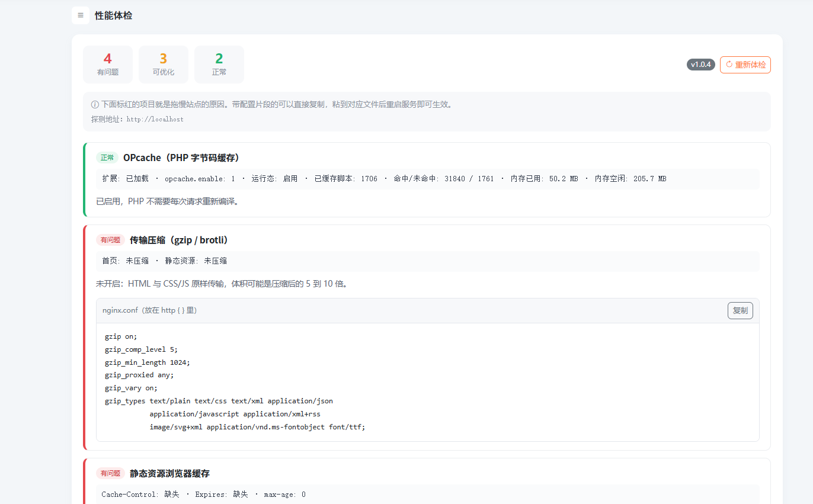Copy the nginx.conf snippet with 复制 button

point(740,310)
